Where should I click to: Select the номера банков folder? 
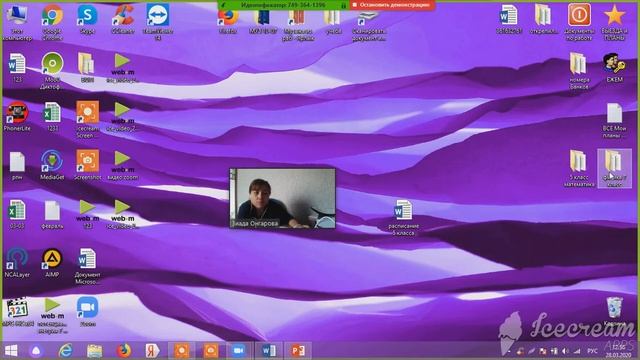click(x=579, y=71)
